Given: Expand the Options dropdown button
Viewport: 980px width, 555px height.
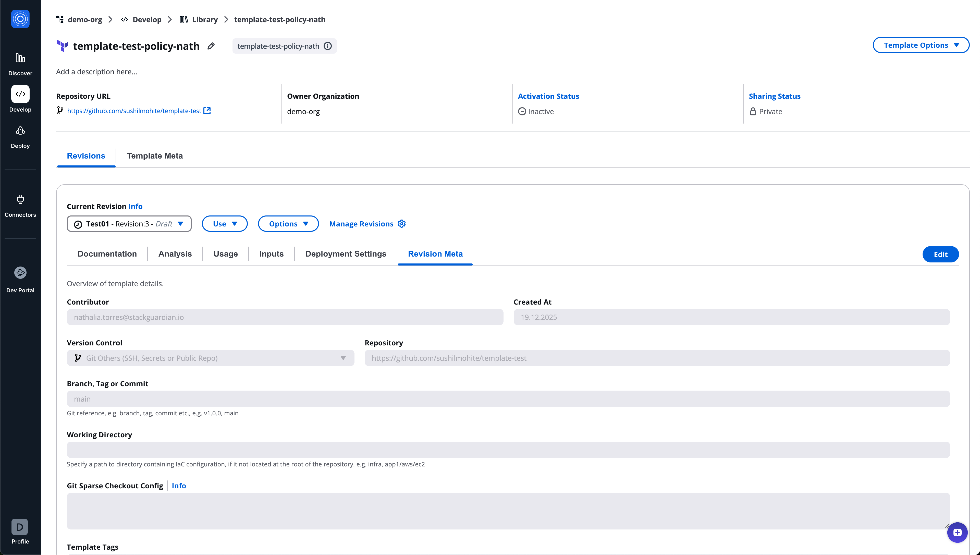Looking at the screenshot, I should (x=288, y=224).
